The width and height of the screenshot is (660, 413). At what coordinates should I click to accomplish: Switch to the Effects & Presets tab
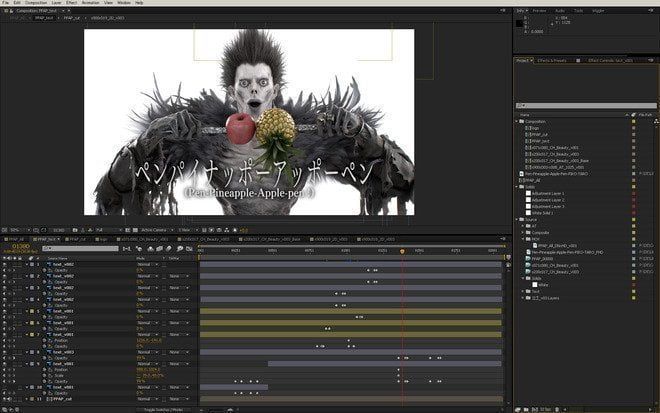[x=552, y=61]
